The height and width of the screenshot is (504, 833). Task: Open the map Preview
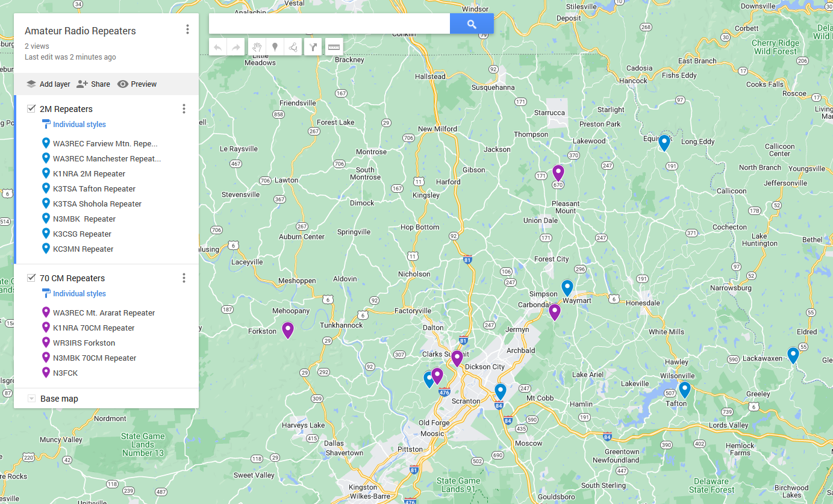[137, 84]
